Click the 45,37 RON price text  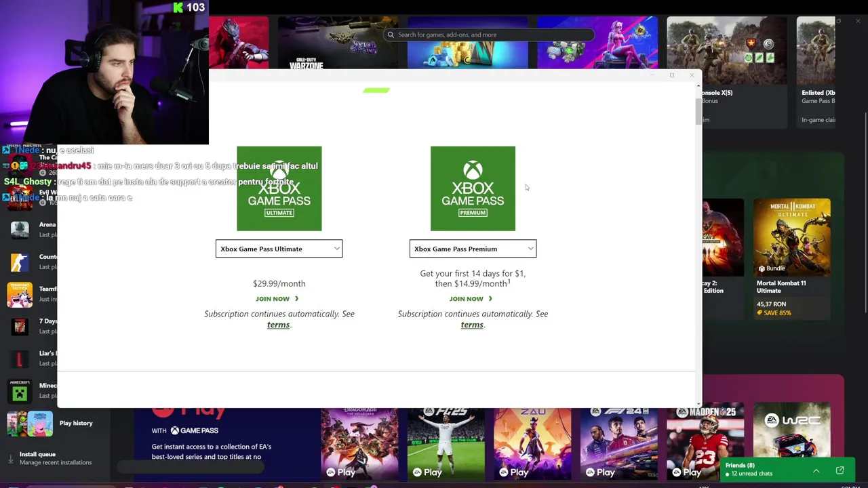pyautogui.click(x=772, y=304)
